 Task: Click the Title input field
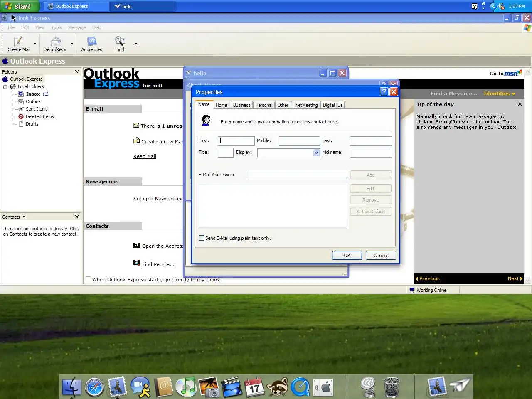pyautogui.click(x=225, y=153)
